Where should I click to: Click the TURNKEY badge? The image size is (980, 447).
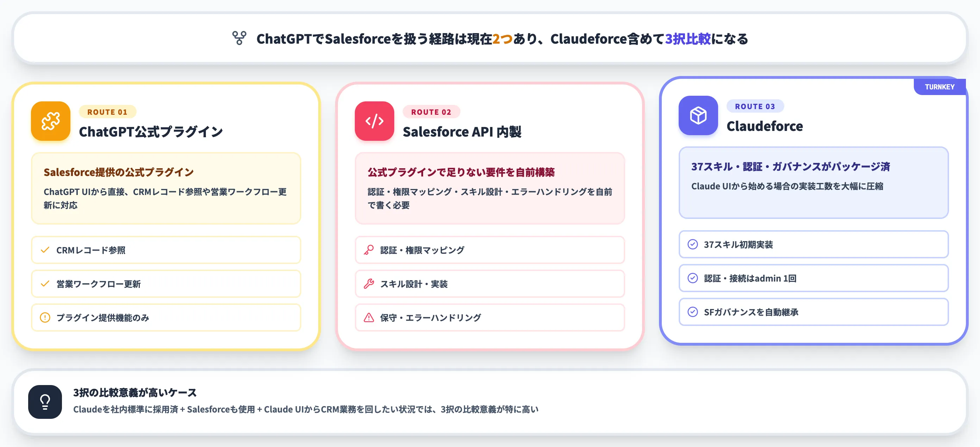tap(939, 87)
